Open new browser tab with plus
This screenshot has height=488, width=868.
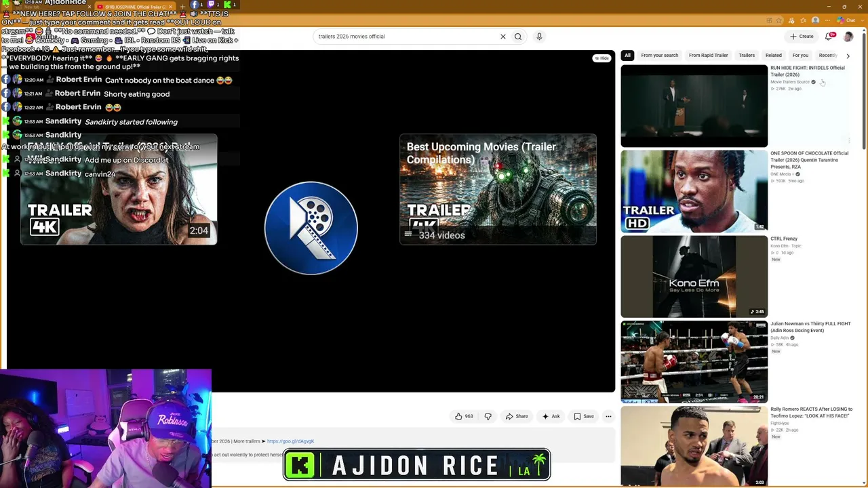pyautogui.click(x=182, y=6)
